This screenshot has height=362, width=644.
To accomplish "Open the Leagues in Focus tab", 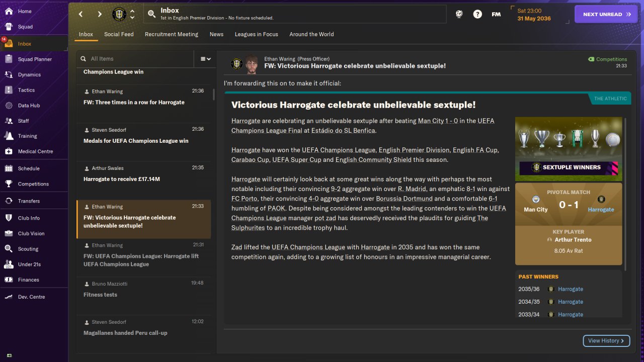I will (x=257, y=34).
